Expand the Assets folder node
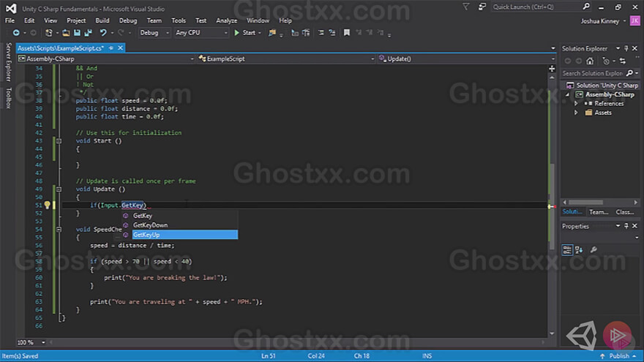The image size is (644, 362). pyautogui.click(x=576, y=113)
